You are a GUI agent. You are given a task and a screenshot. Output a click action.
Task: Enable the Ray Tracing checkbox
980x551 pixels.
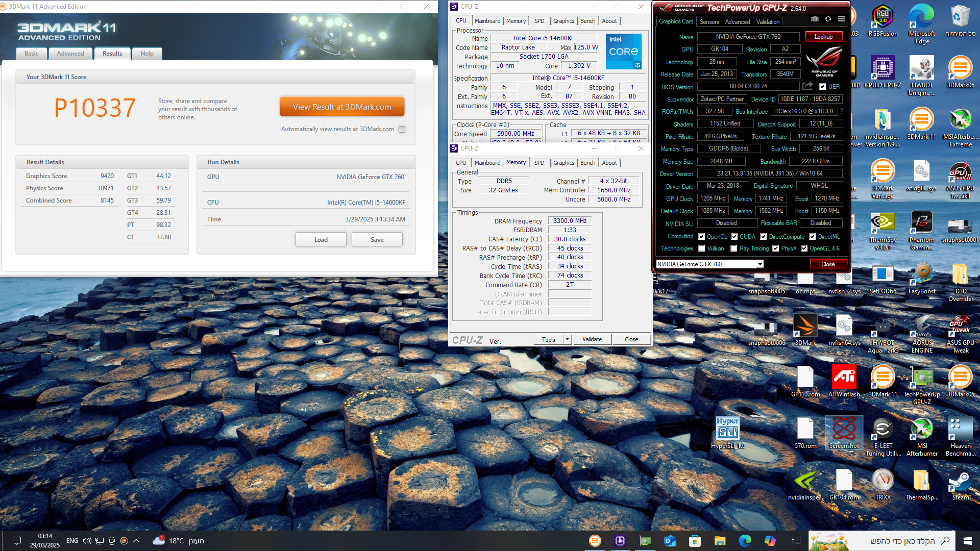(734, 248)
